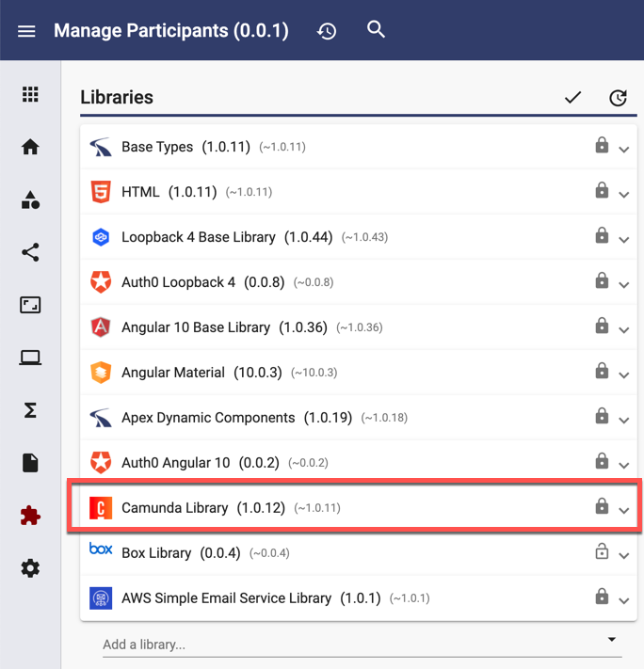The height and width of the screenshot is (669, 644).
Task: Expand the Apex Dynamic Components chevron
Action: [624, 421]
